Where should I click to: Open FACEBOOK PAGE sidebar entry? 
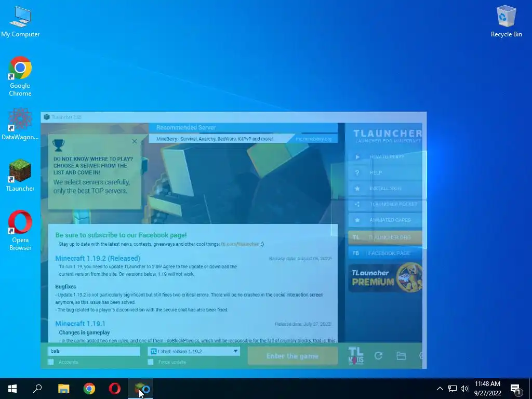385,253
